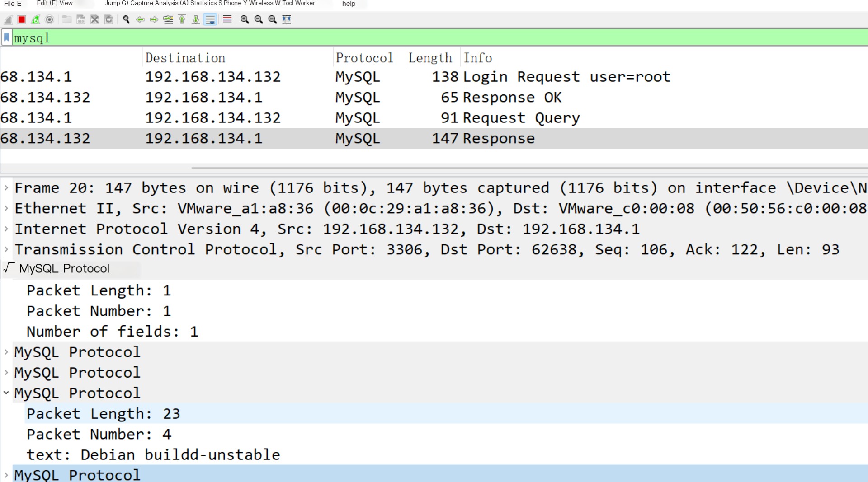Select the Packet Length: 23 field
The height and width of the screenshot is (482, 868).
click(446, 413)
